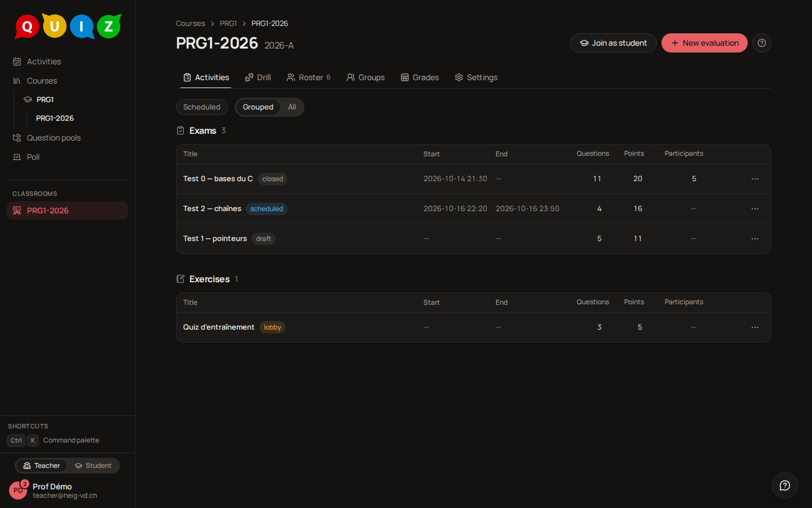Screen dimensions: 812x508
Task: Select PRG1 in the sidebar tree
Action: pyautogui.click(x=45, y=99)
